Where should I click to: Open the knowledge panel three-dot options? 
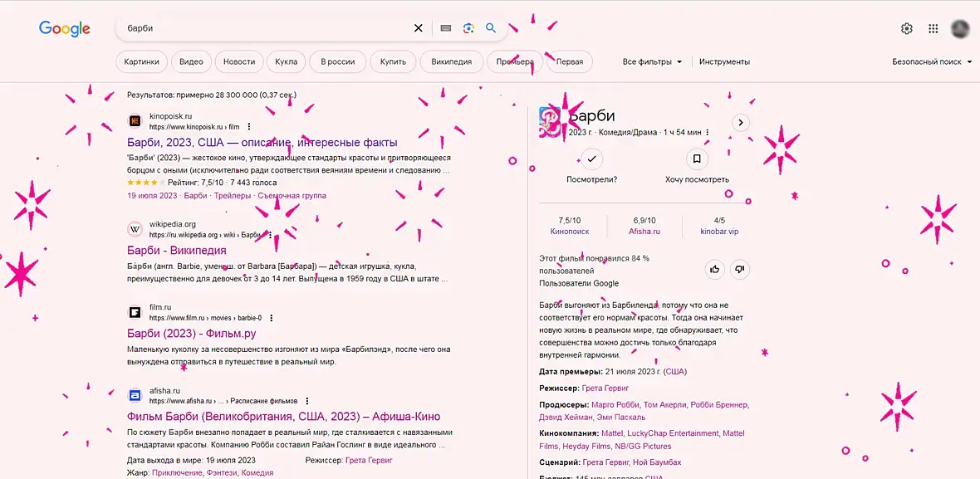(708, 132)
